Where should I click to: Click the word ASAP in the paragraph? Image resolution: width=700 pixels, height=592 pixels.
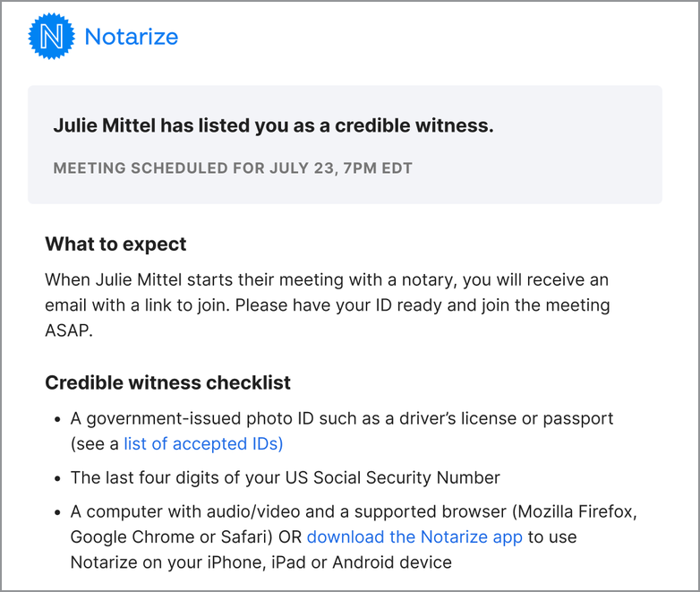(69, 329)
